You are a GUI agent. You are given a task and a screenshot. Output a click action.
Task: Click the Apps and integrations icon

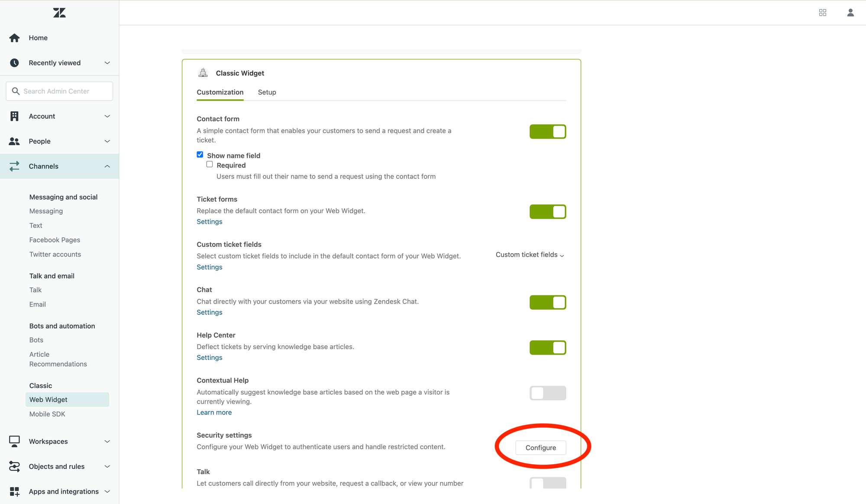tap(14, 491)
